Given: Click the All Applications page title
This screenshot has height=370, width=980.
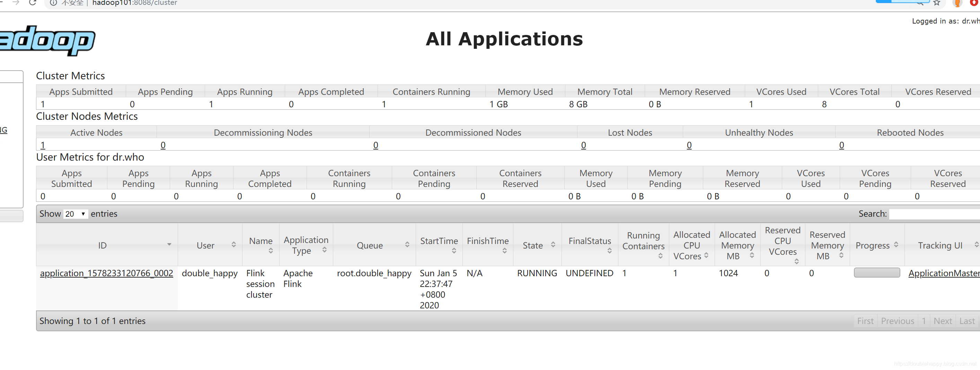Looking at the screenshot, I should click(504, 39).
